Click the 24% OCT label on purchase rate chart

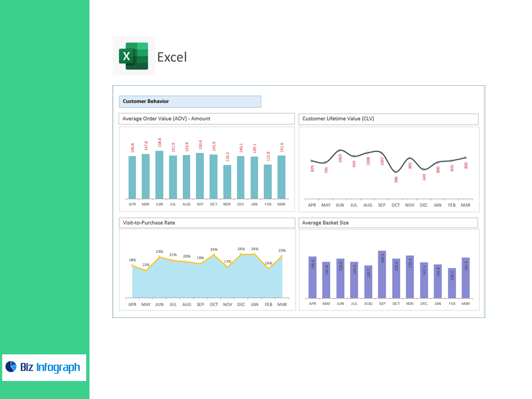(214, 249)
